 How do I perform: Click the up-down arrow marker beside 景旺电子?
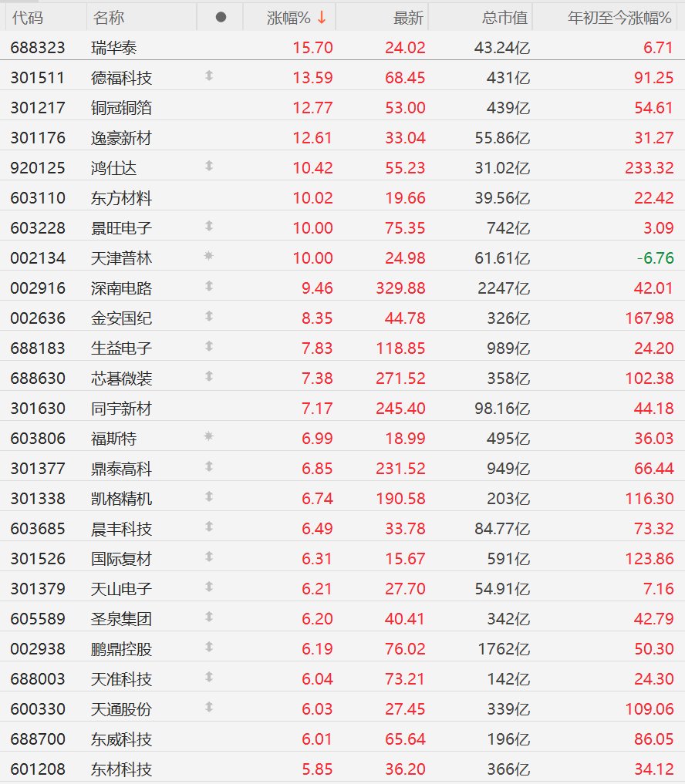209,226
